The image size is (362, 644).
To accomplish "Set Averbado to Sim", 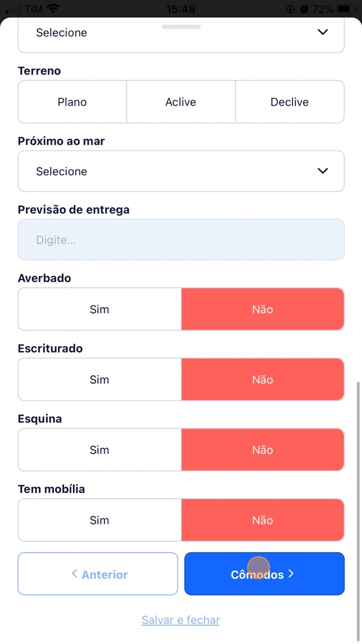I will click(99, 309).
